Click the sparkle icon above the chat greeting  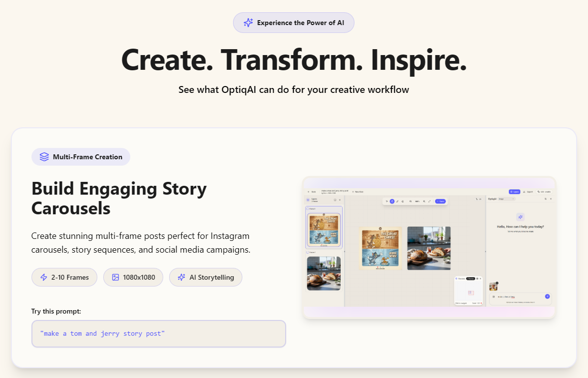[521, 217]
